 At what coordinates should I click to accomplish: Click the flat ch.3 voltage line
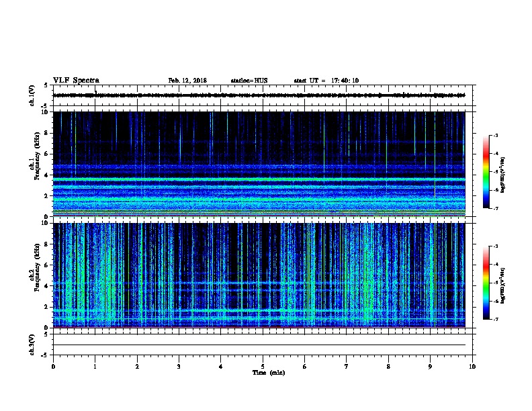tap(259, 345)
